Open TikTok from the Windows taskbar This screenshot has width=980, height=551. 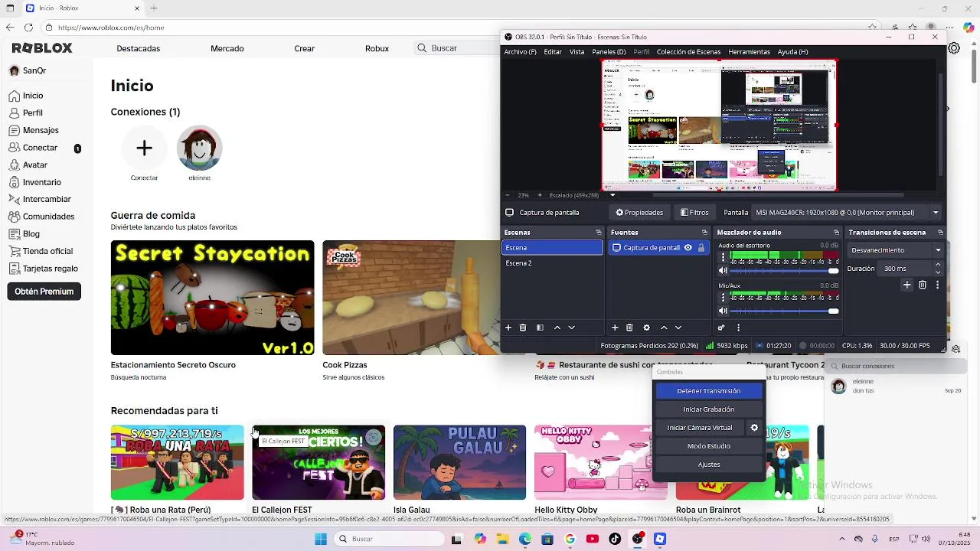(615, 539)
